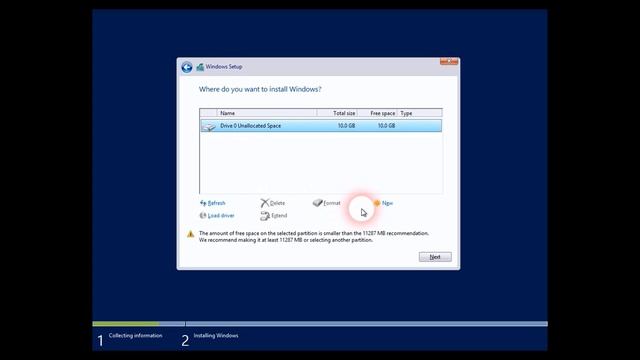Viewport: 640px width, 360px height.
Task: Click the Refresh icon below the drive list
Action: click(x=203, y=203)
